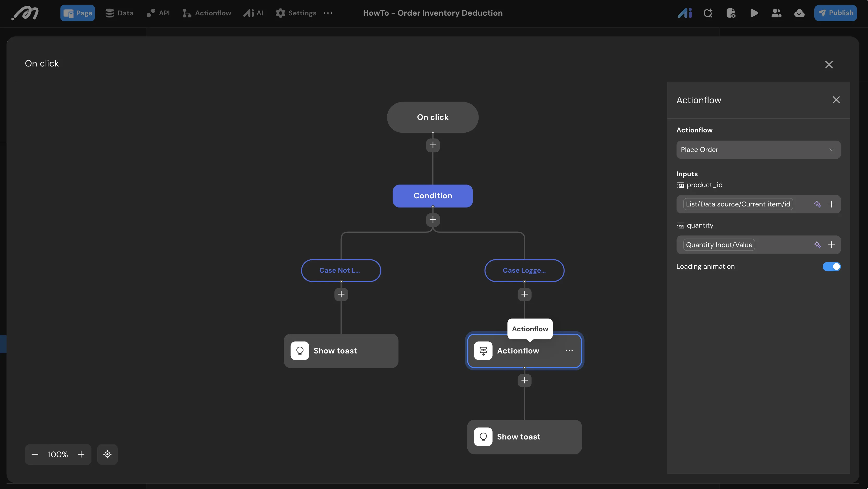The width and height of the screenshot is (868, 489).
Task: Add a branch below Condition node
Action: tap(433, 220)
